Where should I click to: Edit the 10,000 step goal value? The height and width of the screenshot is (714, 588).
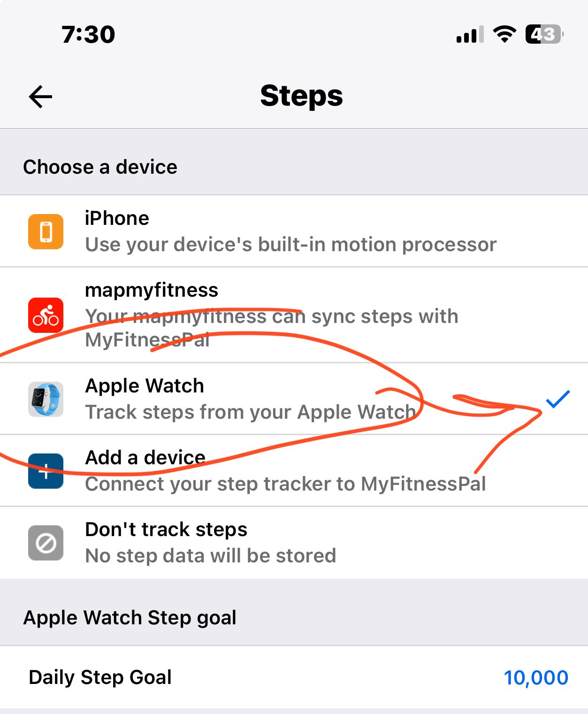[536, 678]
